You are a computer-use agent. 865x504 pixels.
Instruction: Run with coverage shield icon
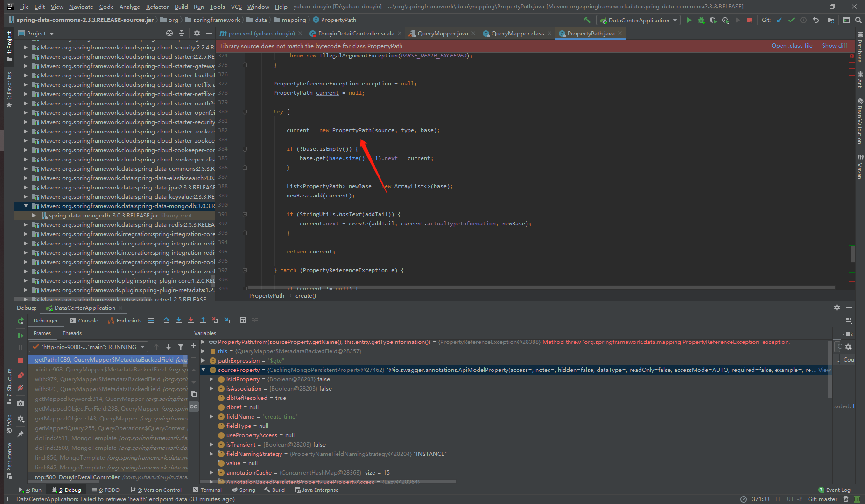pos(713,20)
